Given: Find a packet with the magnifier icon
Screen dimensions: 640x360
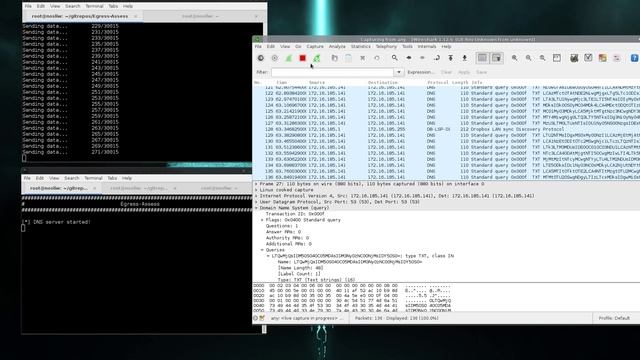Looking at the screenshot, I should pyautogui.click(x=394, y=58).
